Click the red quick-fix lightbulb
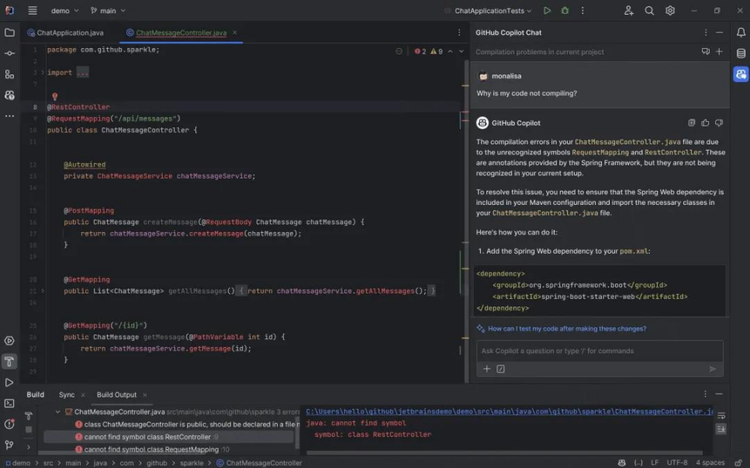 pyautogui.click(x=55, y=97)
